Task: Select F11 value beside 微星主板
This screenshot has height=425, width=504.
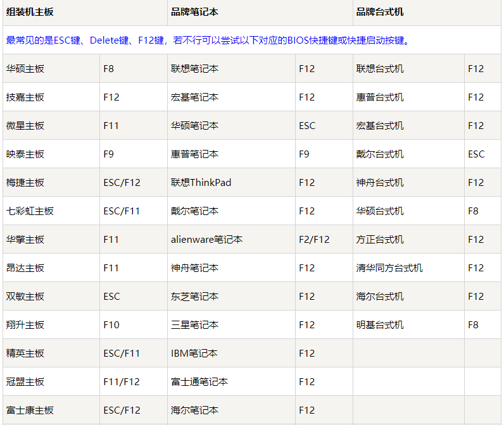Action: coord(111,125)
